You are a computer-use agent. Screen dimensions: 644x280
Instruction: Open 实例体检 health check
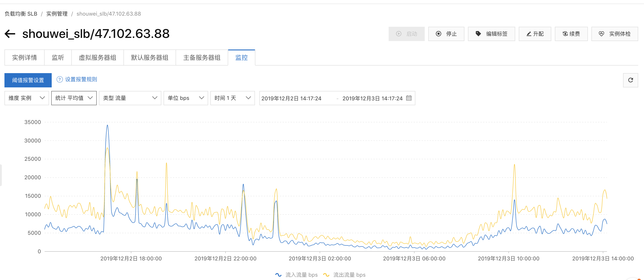click(615, 34)
